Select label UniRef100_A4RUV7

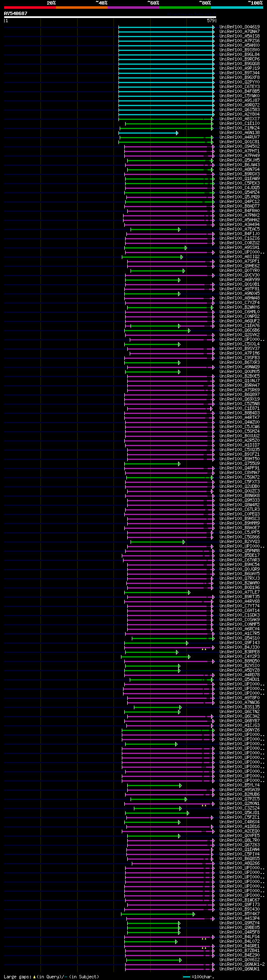coord(239,137)
